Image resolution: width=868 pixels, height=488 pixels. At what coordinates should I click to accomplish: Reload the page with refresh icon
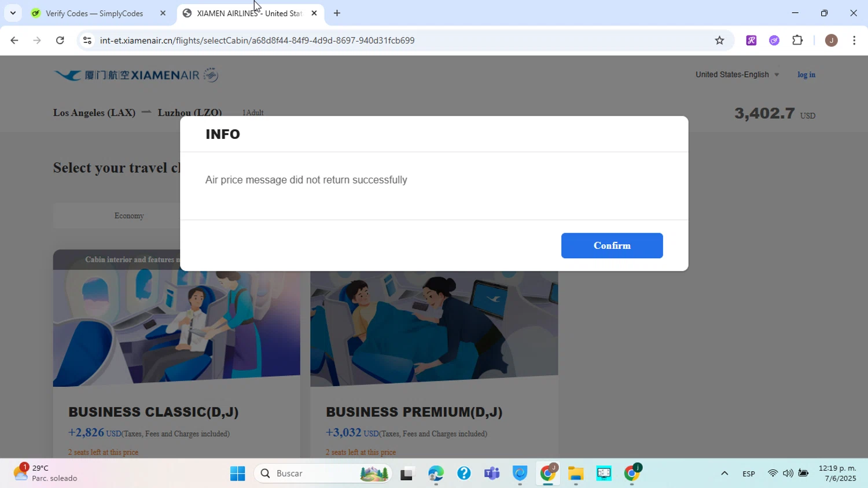pyautogui.click(x=60, y=41)
